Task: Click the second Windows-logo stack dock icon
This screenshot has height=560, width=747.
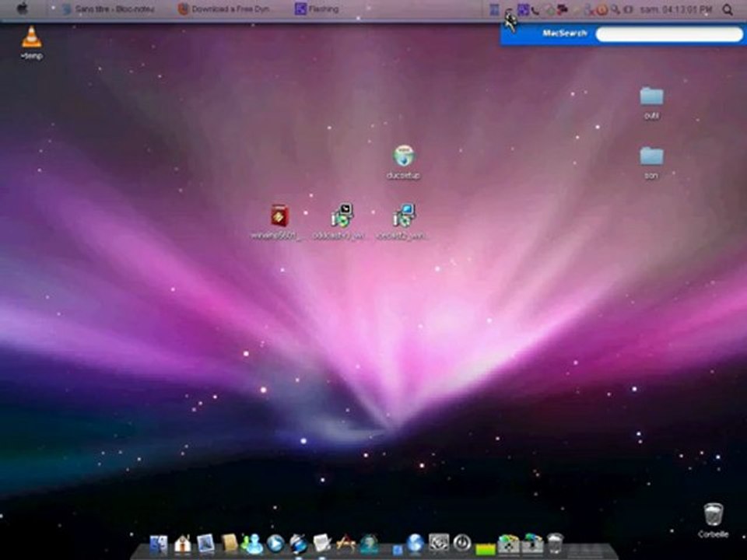Action: tap(532, 544)
